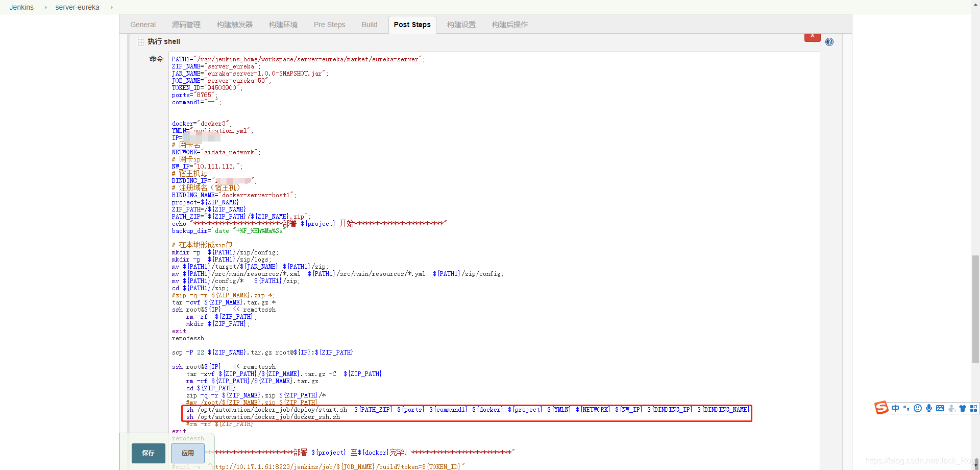This screenshot has width=980, height=470.
Task: Switch to the Pre Steps tab
Action: coord(330,25)
